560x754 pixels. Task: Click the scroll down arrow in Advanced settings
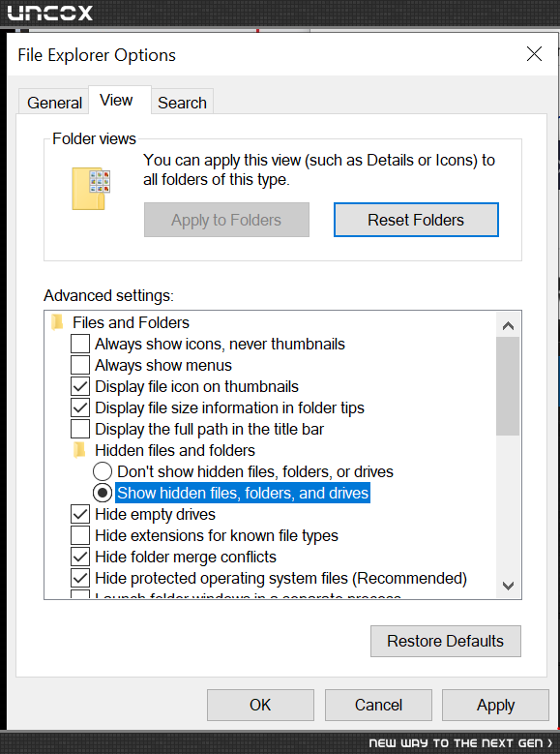coord(508,586)
